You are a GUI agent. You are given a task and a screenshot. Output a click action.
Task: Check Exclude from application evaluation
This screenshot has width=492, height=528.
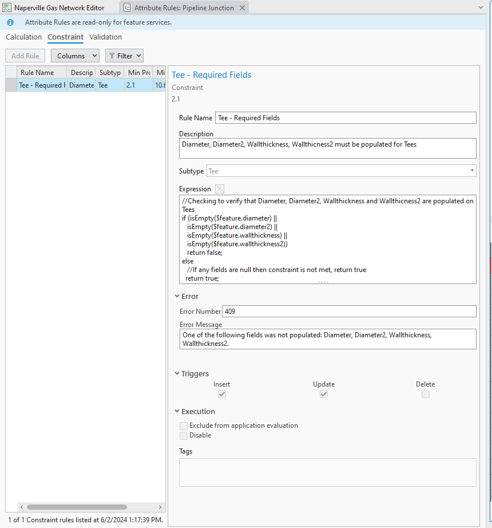(184, 426)
